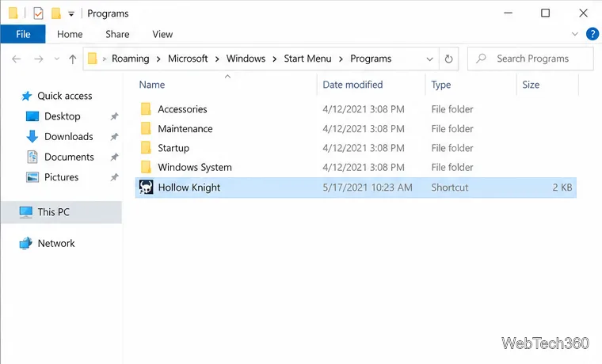Select the Maintenance folder name

[185, 129]
